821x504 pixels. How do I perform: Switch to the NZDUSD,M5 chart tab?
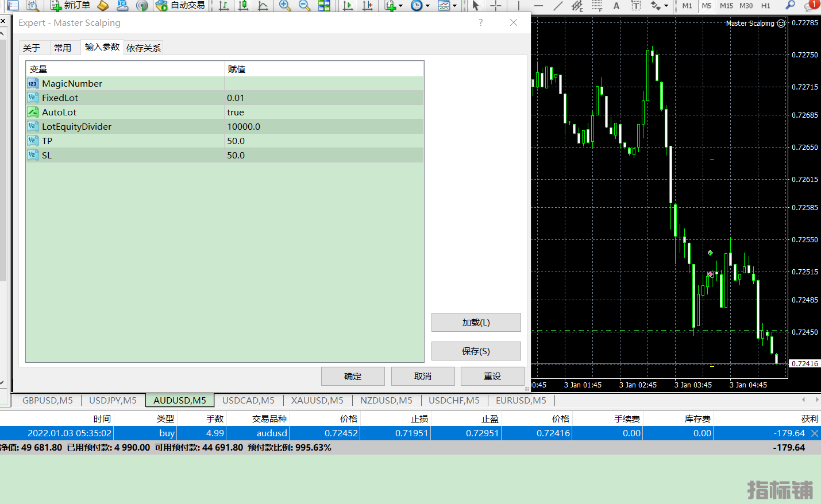386,400
